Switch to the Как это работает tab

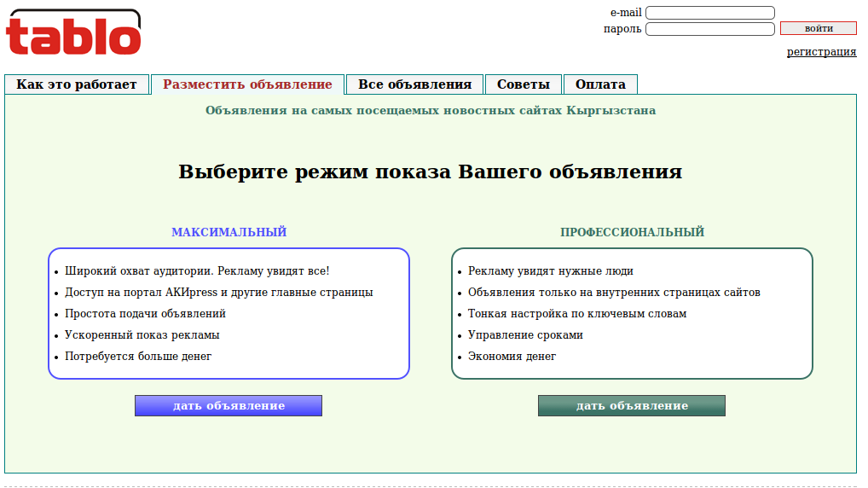(77, 84)
